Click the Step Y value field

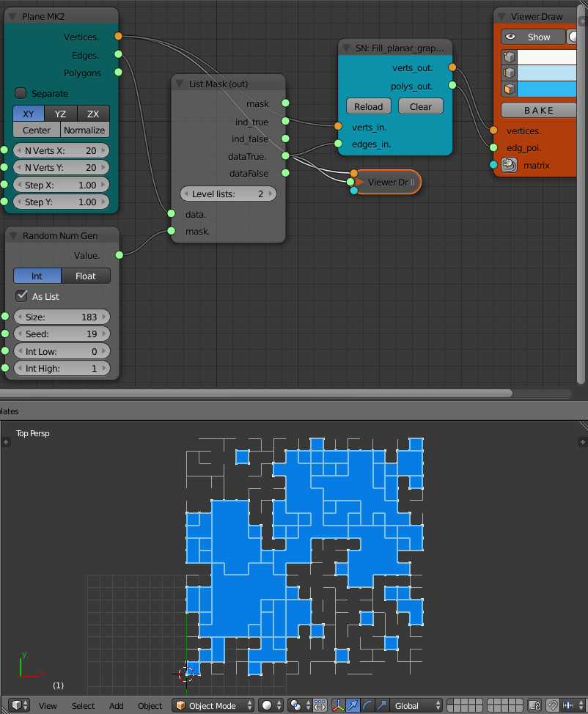click(62, 202)
